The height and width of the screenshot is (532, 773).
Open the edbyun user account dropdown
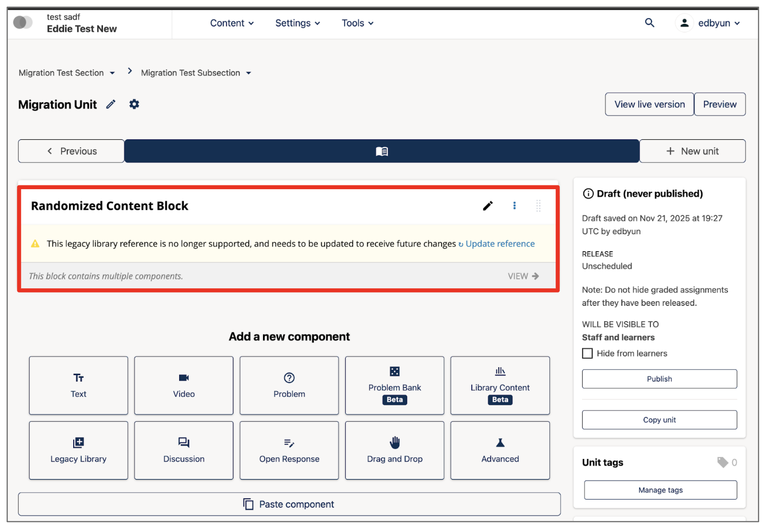[708, 23]
